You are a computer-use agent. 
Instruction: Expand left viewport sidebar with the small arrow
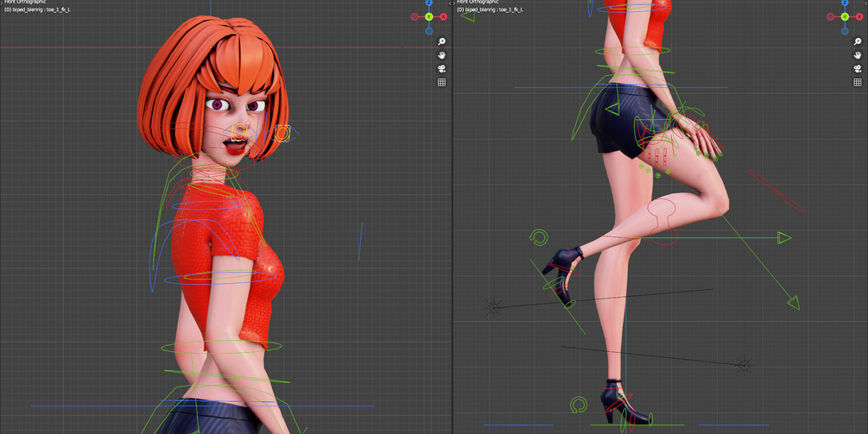(x=449, y=3)
